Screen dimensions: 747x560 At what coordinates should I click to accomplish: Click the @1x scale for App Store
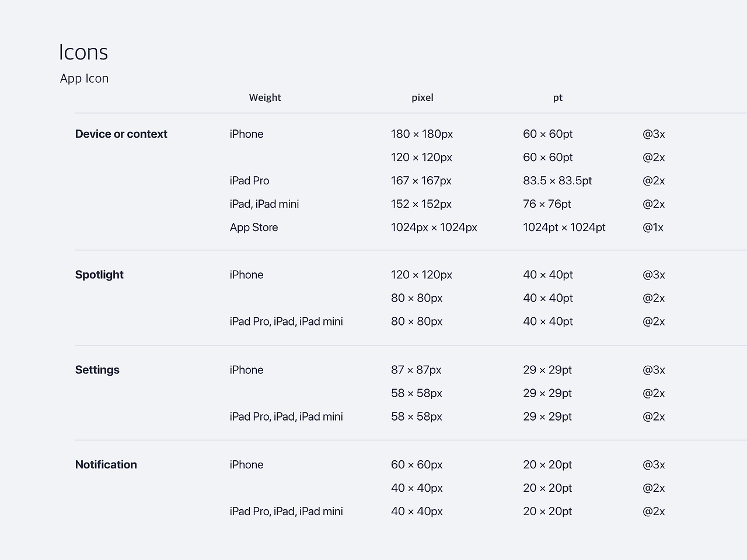click(653, 228)
